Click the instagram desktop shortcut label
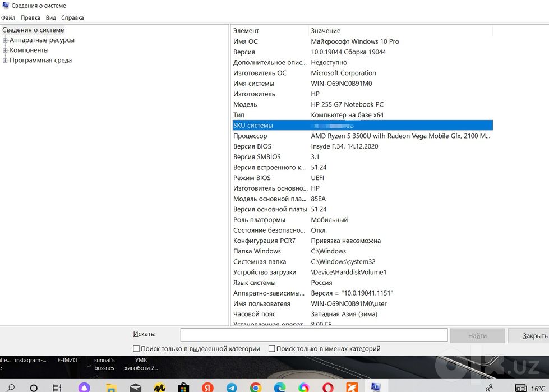The width and height of the screenshot is (549, 392). click(x=30, y=360)
